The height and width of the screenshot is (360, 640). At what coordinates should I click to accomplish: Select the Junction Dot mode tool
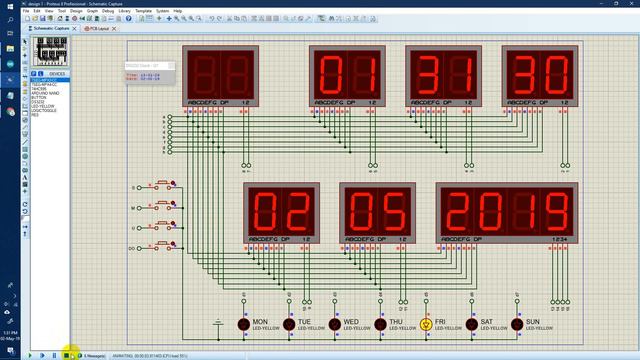(x=25, y=56)
